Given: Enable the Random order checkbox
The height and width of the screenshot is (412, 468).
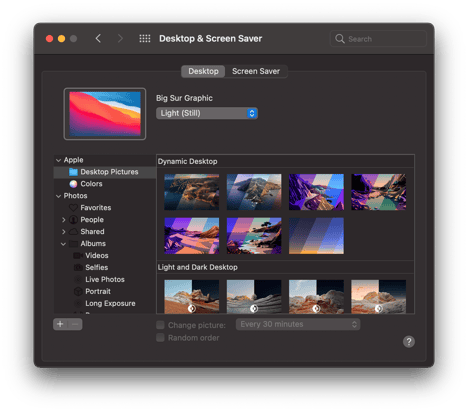Looking at the screenshot, I should pyautogui.click(x=160, y=338).
